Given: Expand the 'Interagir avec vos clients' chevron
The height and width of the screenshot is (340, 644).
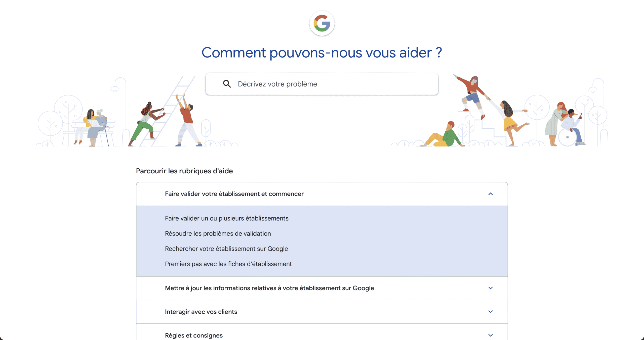Looking at the screenshot, I should pyautogui.click(x=490, y=312).
